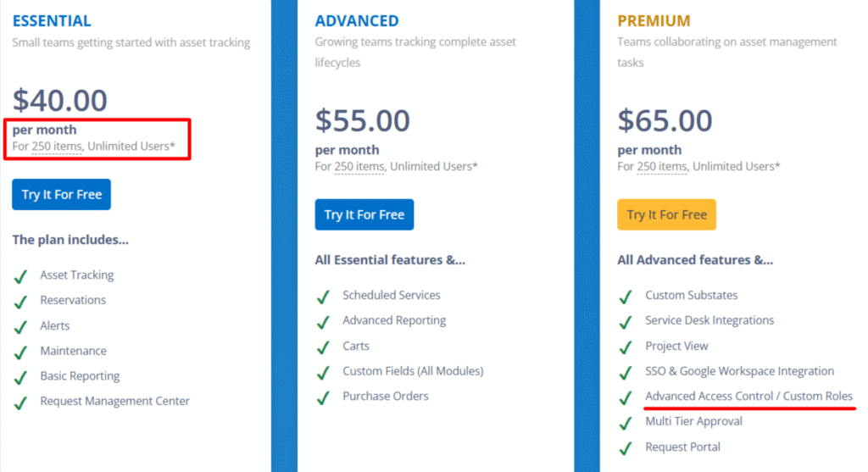Click the checkmark beside Request Portal
This screenshot has width=868, height=472.
(626, 447)
